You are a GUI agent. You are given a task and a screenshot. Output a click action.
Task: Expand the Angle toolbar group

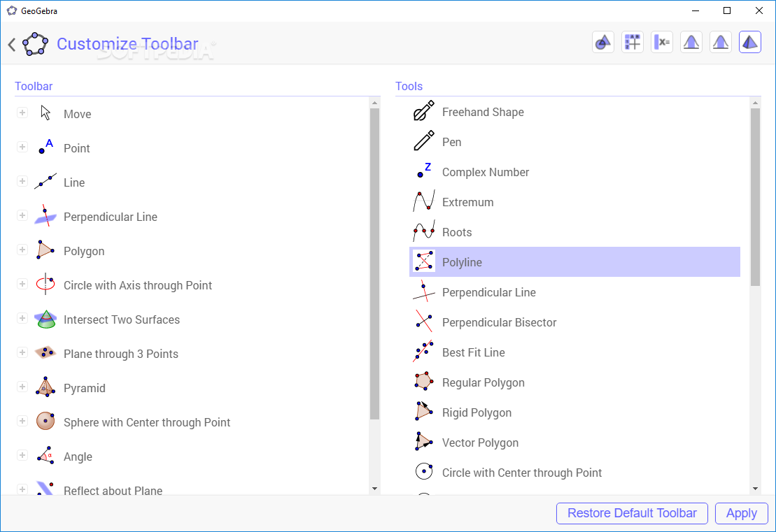[x=22, y=455]
